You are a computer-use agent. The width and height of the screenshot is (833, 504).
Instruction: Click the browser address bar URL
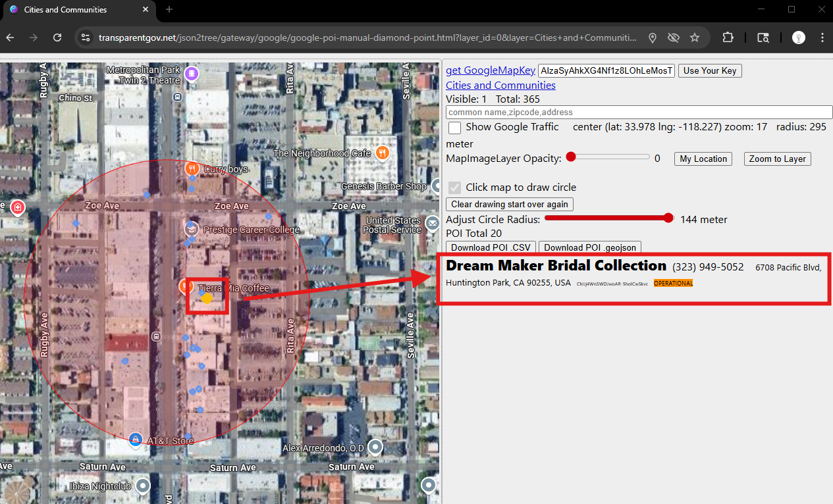tap(367, 38)
